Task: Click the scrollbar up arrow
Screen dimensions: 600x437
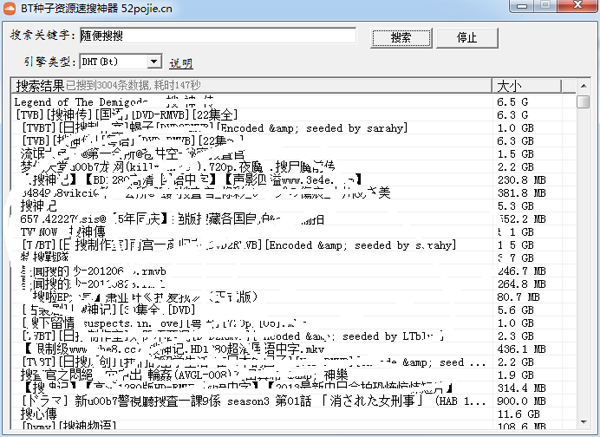Action: pyautogui.click(x=584, y=86)
